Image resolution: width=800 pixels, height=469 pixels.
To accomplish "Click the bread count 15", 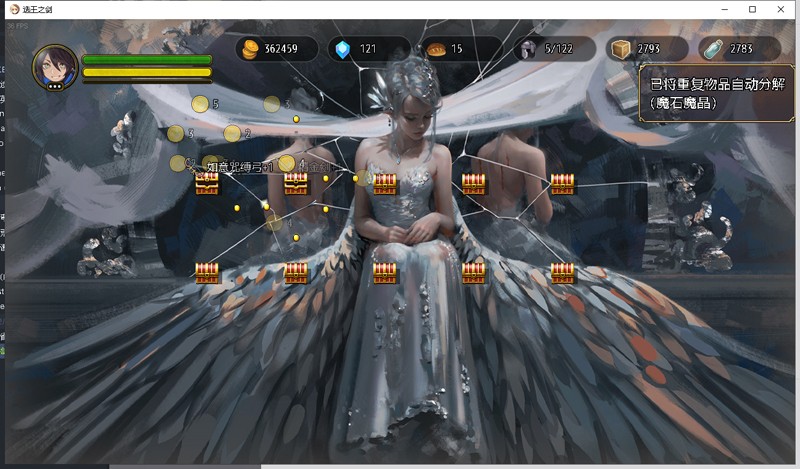I will pyautogui.click(x=457, y=49).
